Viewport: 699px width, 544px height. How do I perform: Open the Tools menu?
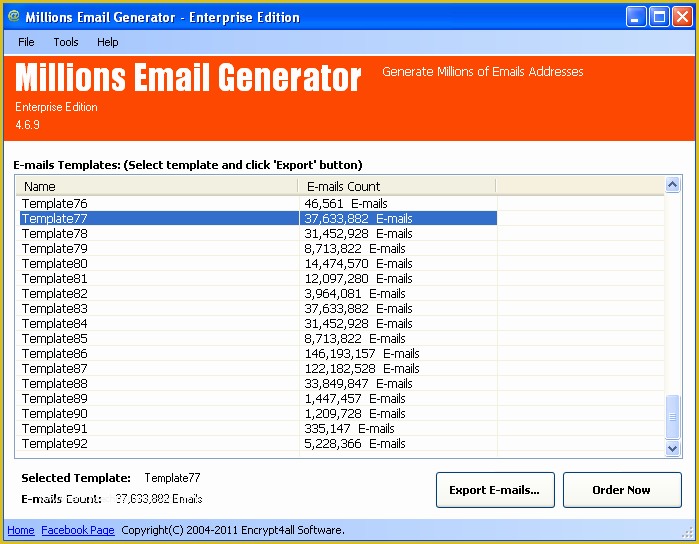point(66,42)
